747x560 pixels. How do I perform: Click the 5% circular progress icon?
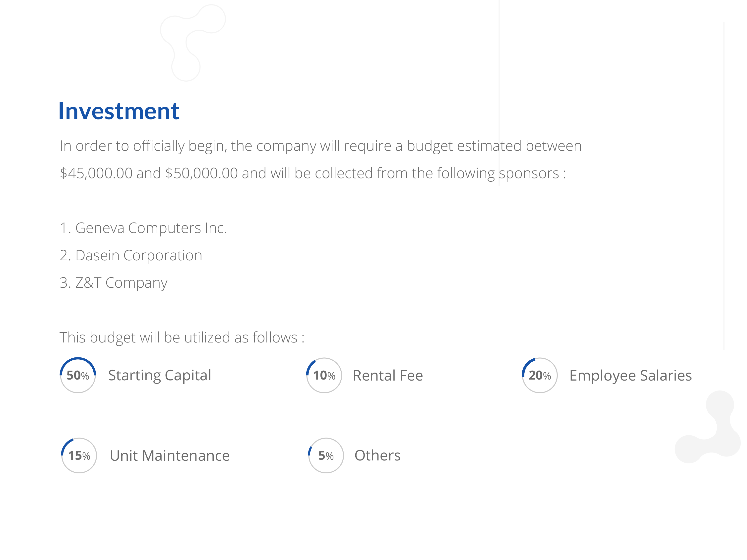point(326,455)
